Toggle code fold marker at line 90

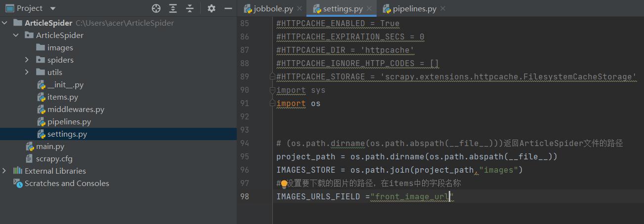click(x=272, y=90)
